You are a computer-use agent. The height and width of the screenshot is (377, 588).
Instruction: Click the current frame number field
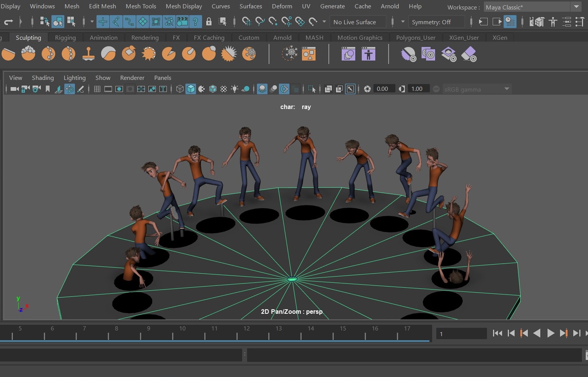pos(461,334)
